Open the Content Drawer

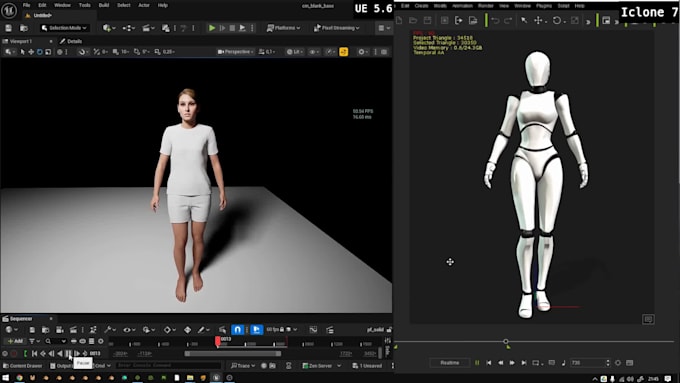coord(23,366)
